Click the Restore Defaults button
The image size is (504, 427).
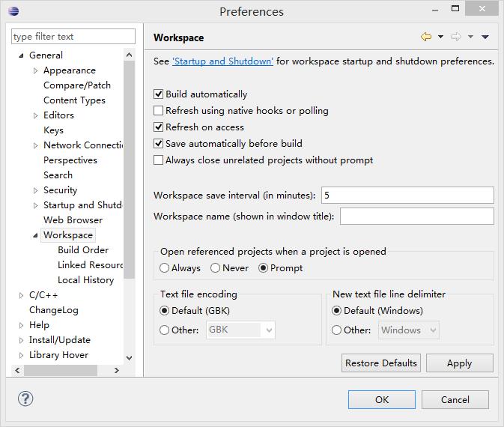coord(381,363)
